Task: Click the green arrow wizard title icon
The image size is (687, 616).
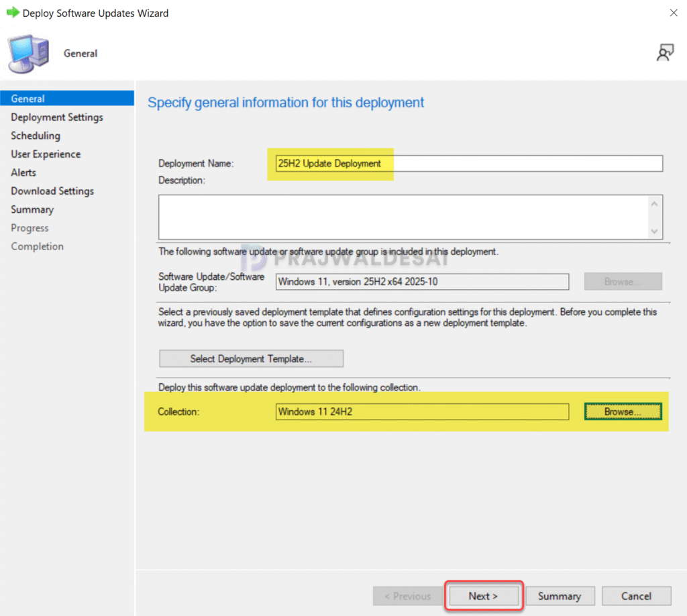Action: coord(13,12)
